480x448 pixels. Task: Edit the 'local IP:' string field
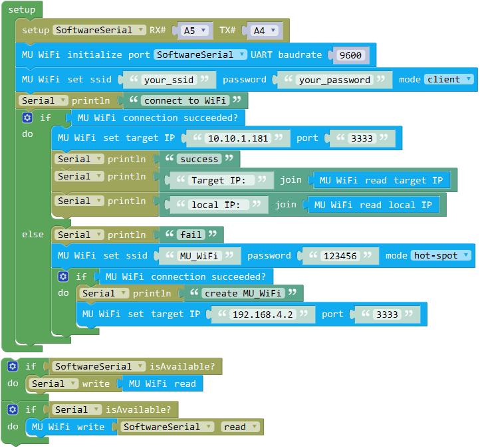click(x=219, y=205)
